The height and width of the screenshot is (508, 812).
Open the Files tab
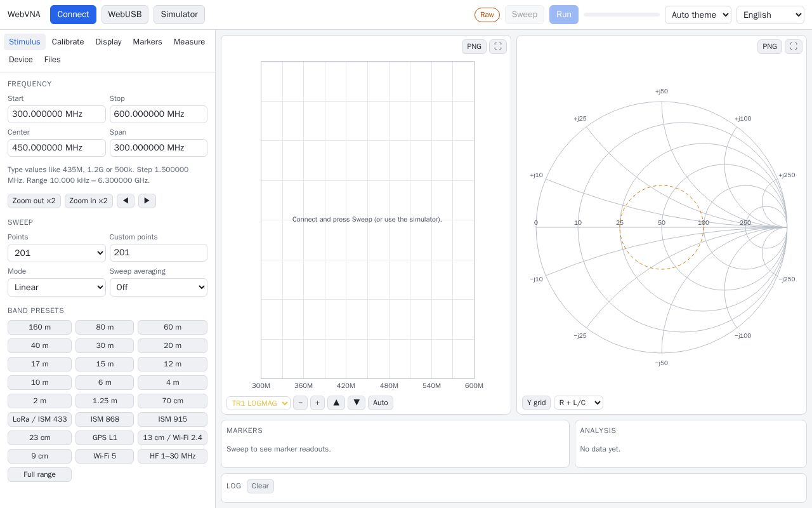[53, 60]
